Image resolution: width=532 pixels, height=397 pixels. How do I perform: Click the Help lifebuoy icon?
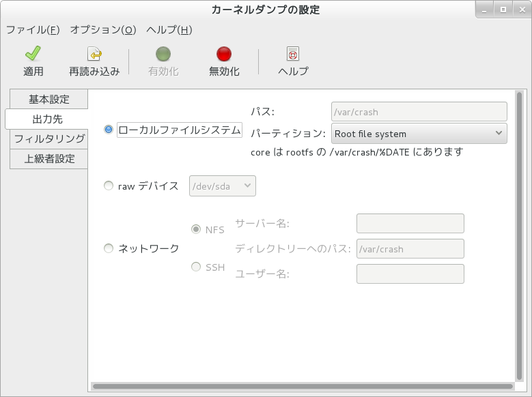point(293,54)
